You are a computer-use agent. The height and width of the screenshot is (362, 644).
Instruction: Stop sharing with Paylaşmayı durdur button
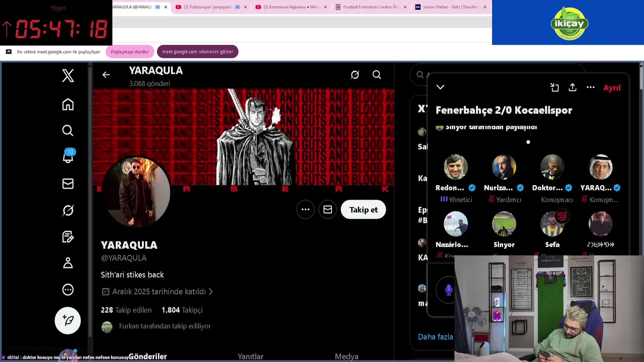(130, 52)
